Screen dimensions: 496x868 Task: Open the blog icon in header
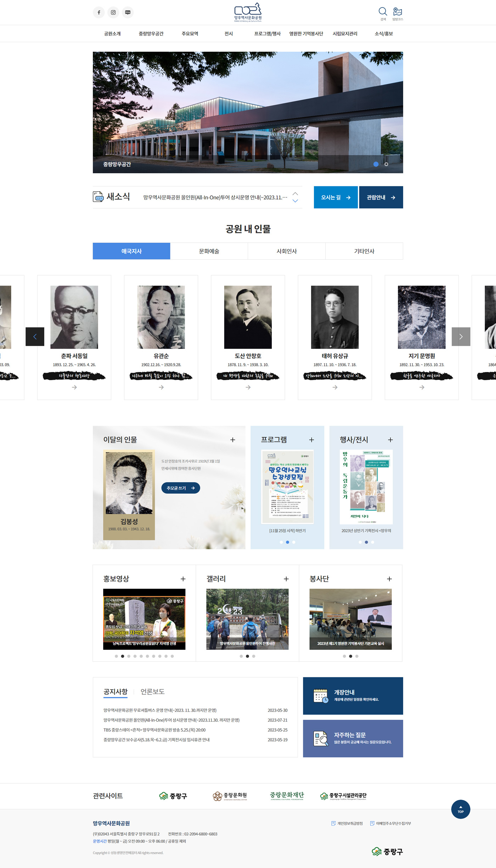pos(128,12)
